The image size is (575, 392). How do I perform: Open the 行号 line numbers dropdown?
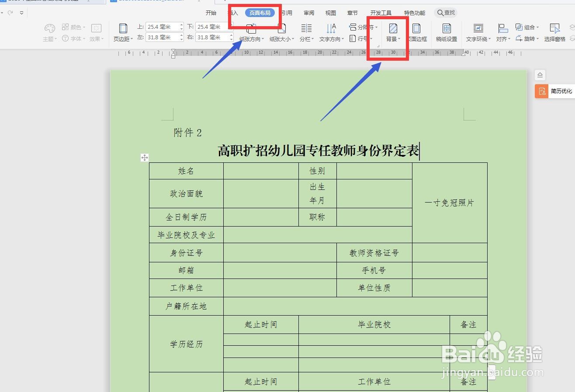click(x=361, y=38)
